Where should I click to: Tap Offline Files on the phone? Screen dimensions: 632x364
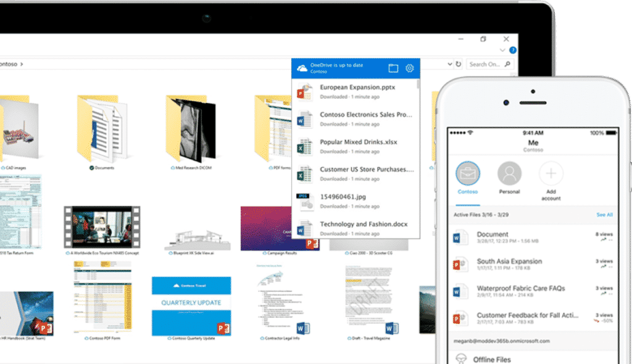(x=492, y=359)
